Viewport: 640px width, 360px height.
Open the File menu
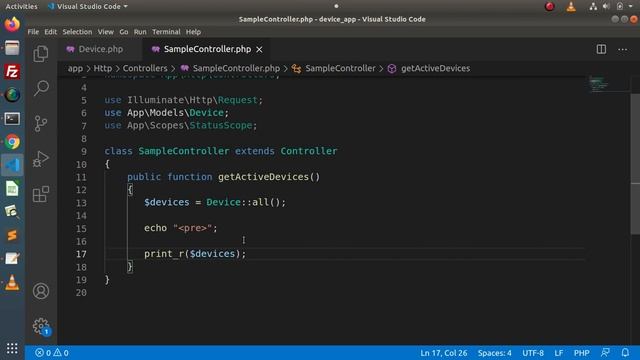33,32
